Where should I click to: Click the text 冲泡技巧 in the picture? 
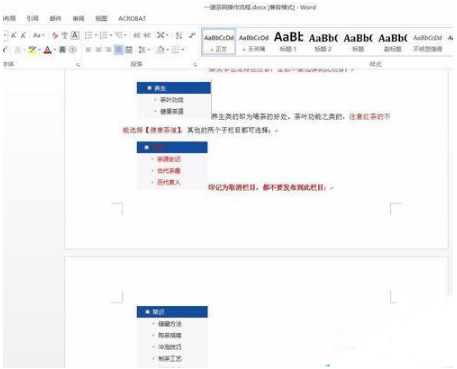click(170, 347)
